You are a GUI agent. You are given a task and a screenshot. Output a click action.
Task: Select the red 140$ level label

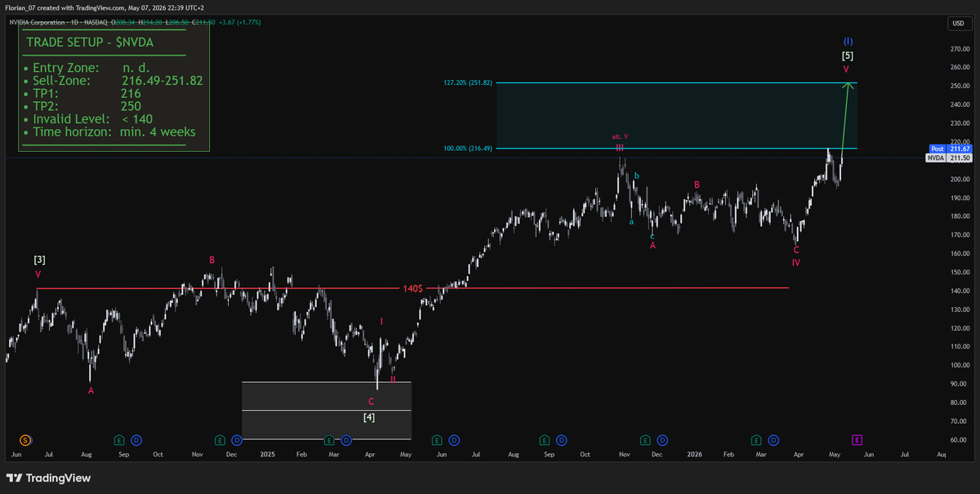(x=412, y=288)
